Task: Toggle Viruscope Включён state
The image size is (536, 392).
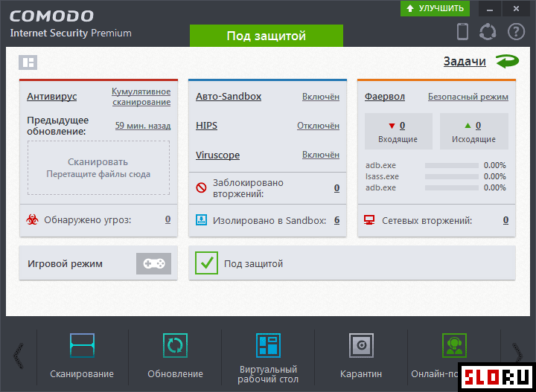Action: point(321,155)
